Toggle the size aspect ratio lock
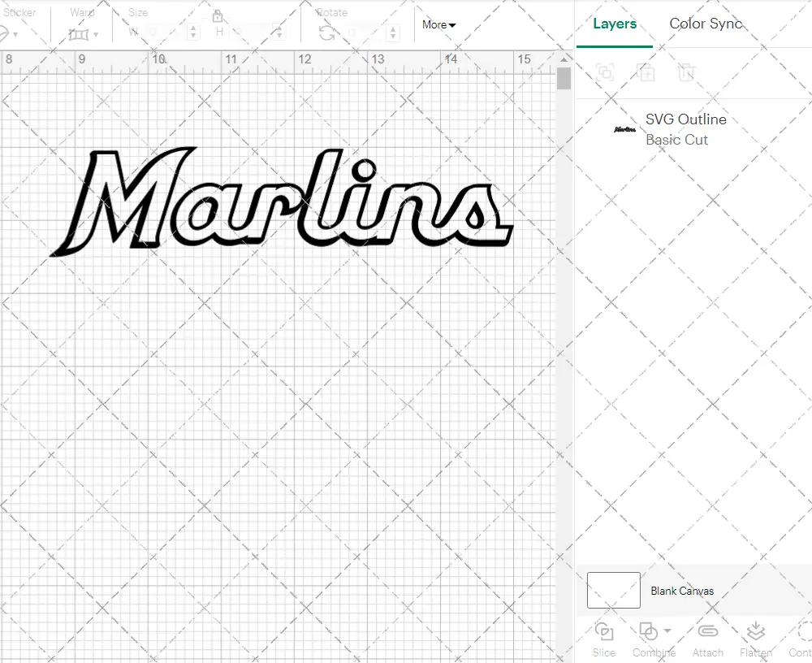812x663 pixels. click(218, 16)
